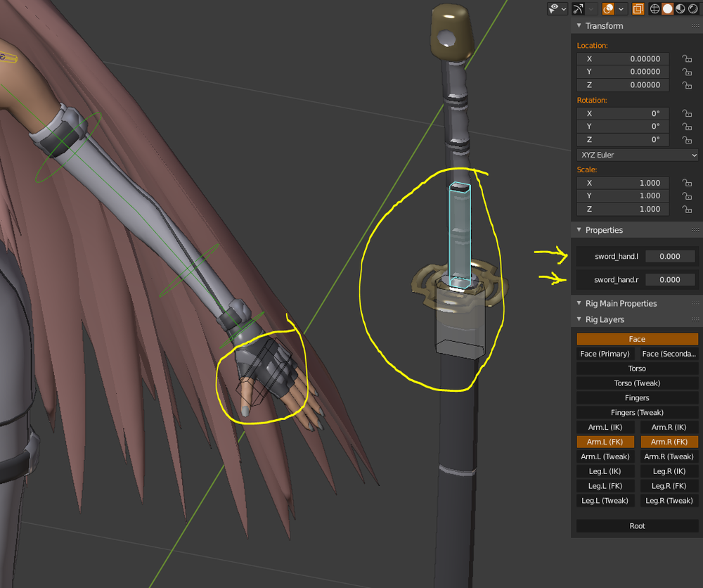This screenshot has width=703, height=588.
Task: Select the cyan sword handle bone
Action: [460, 235]
